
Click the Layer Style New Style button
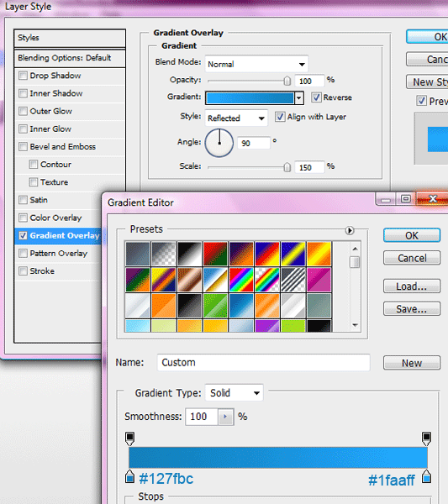click(427, 82)
